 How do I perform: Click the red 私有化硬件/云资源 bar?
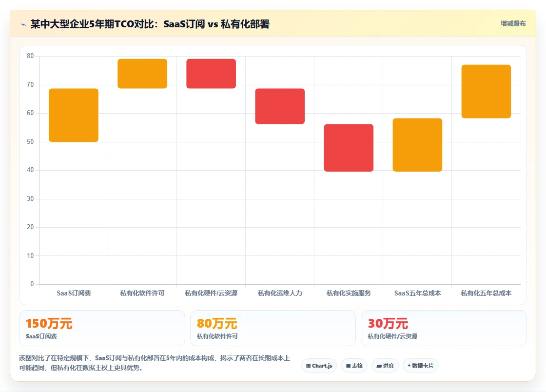tap(211, 74)
